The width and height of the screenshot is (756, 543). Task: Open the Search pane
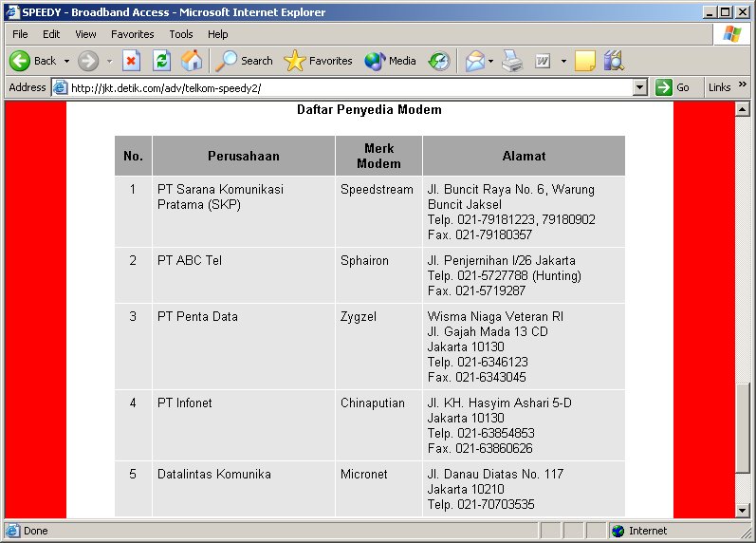tap(245, 61)
